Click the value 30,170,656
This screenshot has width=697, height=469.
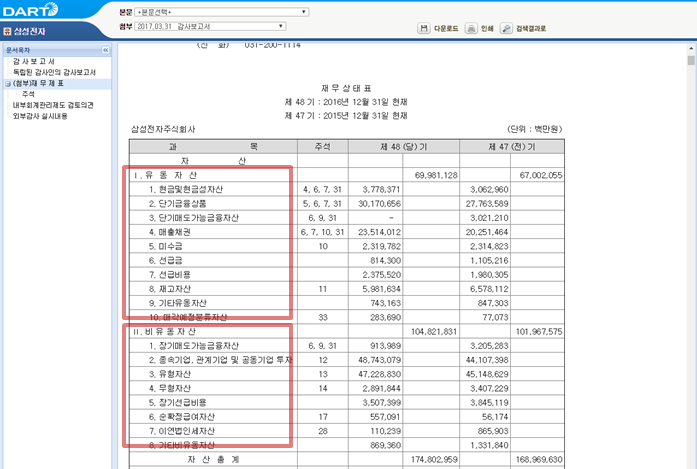coord(380,204)
